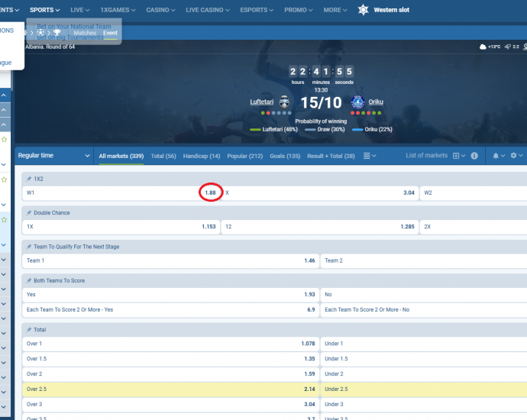Image resolution: width=527 pixels, height=420 pixels.
Task: Pin the Double Chance market
Action: (x=29, y=213)
